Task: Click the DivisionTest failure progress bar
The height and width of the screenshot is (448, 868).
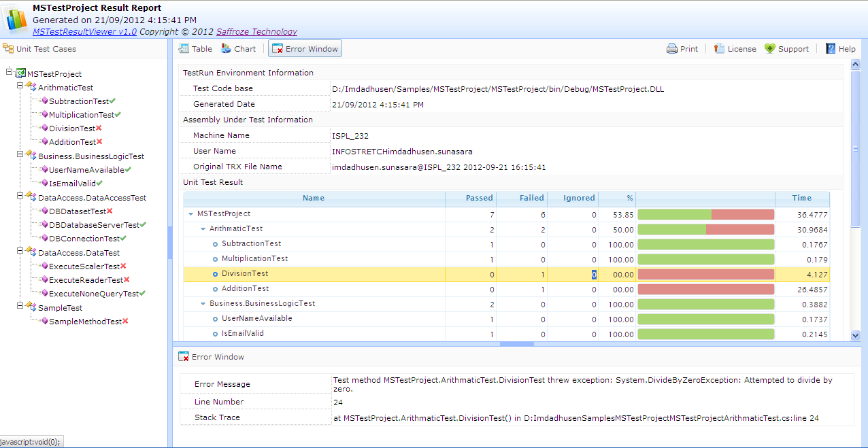Action: pos(707,275)
